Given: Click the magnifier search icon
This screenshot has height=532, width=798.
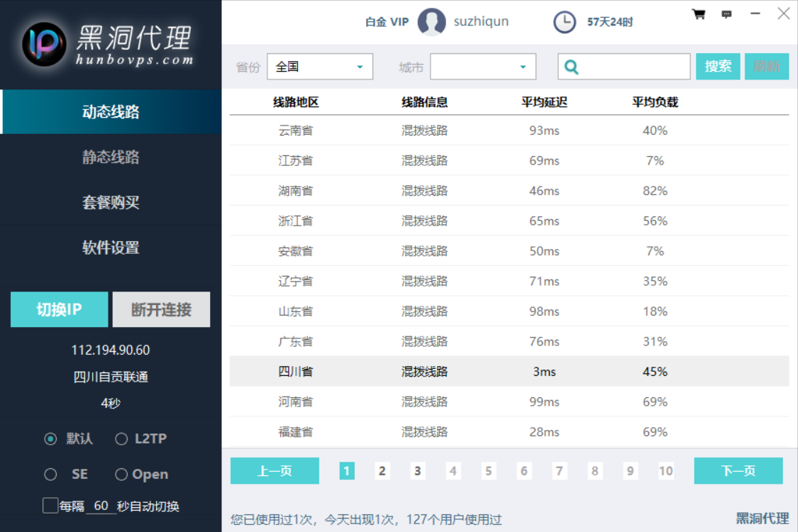Looking at the screenshot, I should [571, 67].
